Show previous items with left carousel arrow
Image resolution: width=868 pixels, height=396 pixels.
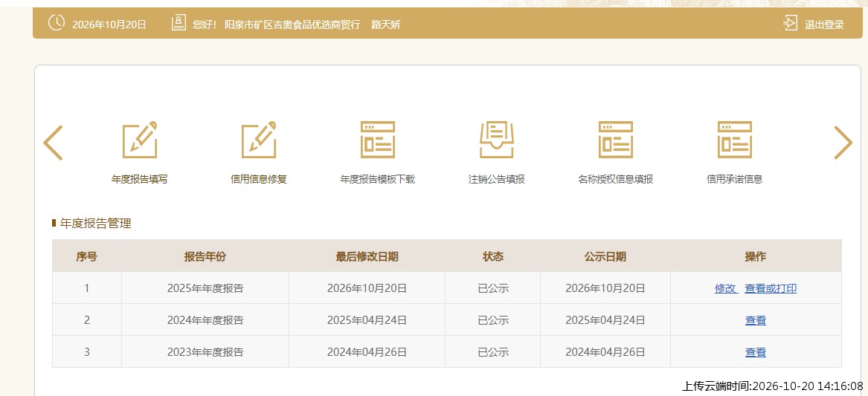point(53,143)
